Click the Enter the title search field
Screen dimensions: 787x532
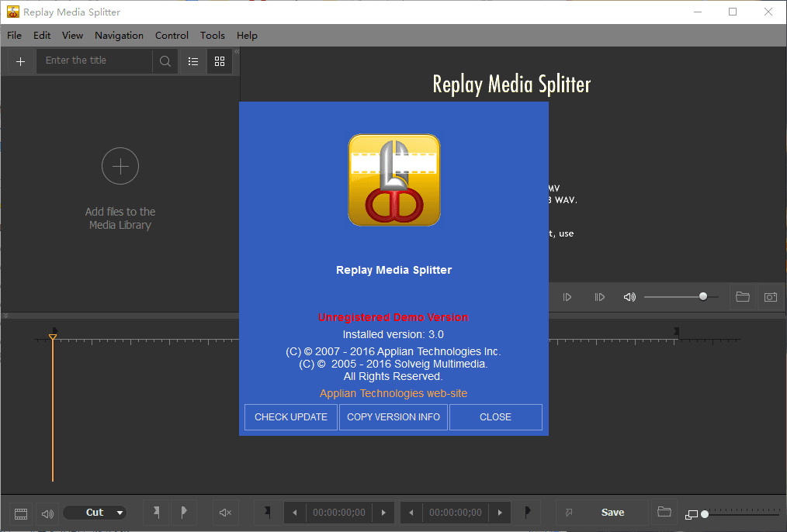click(95, 61)
